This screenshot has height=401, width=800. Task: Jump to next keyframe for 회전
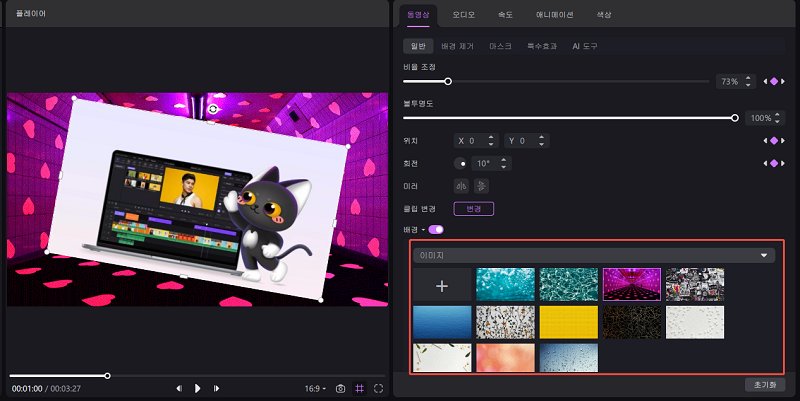(783, 163)
